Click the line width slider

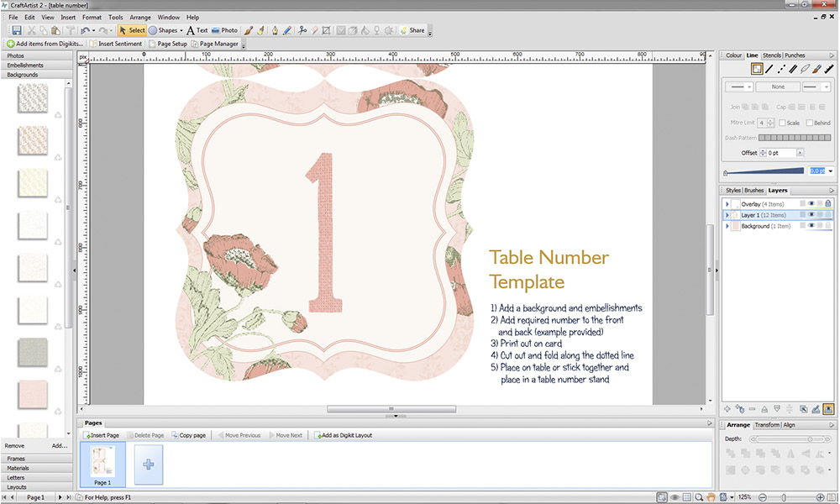pos(764,171)
